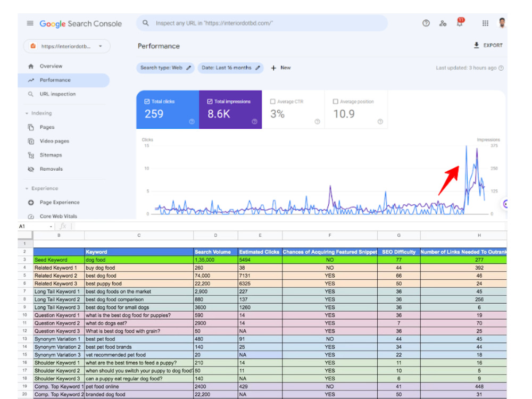Enable the Average CTR checkbox

(272, 102)
